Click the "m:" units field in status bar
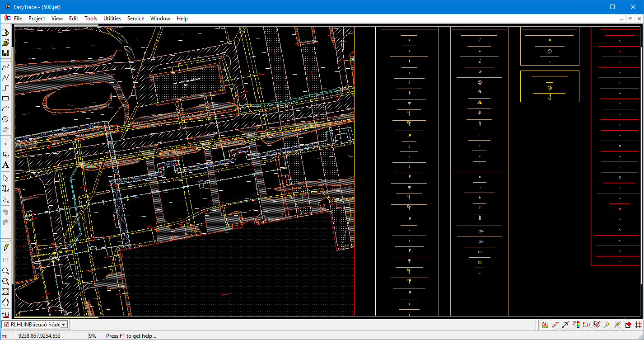The width and height of the screenshot is (644, 340). coord(8,336)
